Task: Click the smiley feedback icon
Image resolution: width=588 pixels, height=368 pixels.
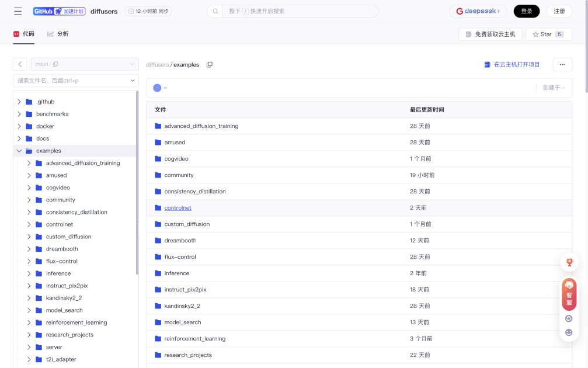Action: point(569,332)
